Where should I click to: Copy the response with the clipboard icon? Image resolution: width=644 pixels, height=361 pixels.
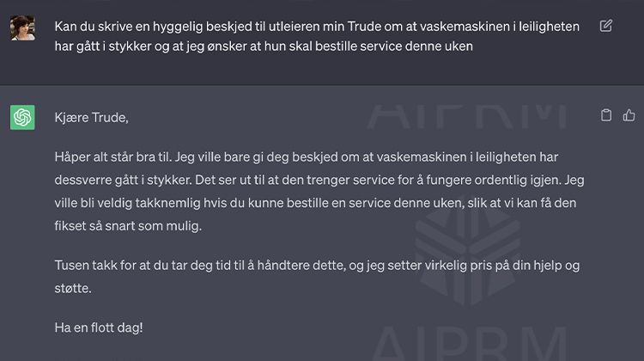606,115
